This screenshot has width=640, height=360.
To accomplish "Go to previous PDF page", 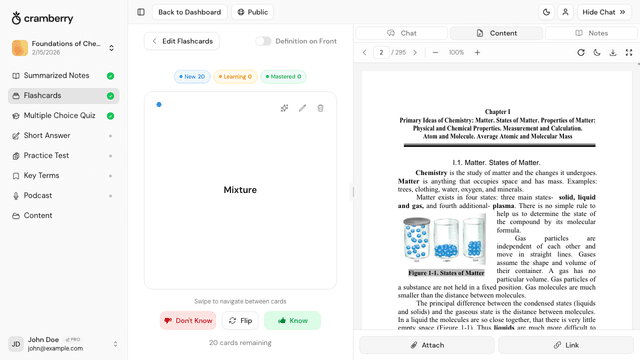I will pos(364,52).
